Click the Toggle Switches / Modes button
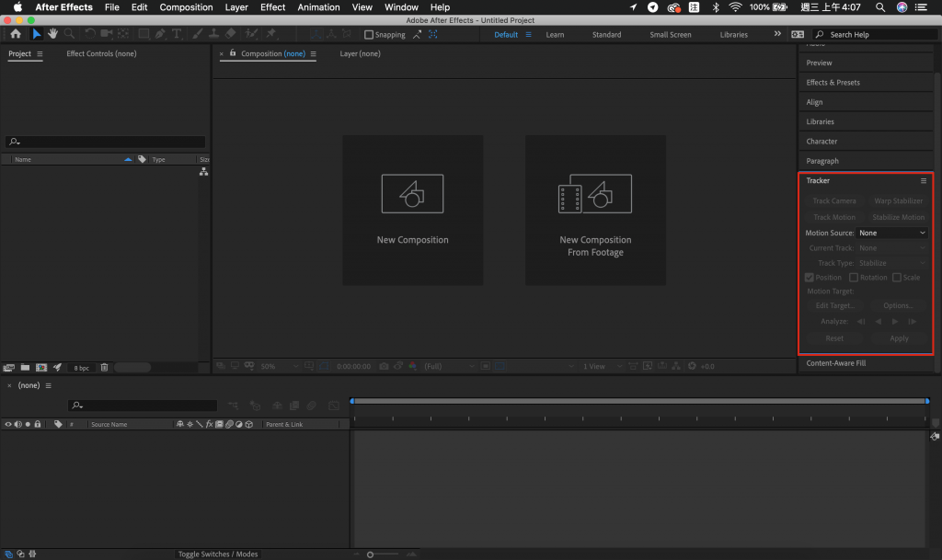Image resolution: width=942 pixels, height=560 pixels. [218, 554]
